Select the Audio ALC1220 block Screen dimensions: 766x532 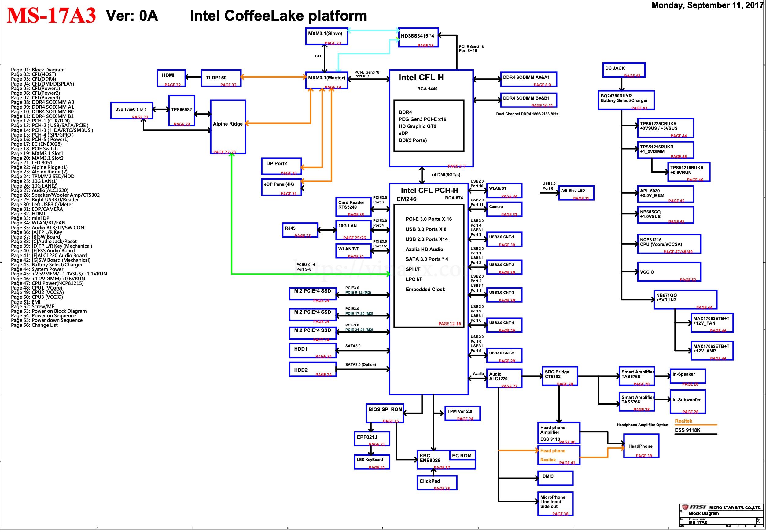504,378
